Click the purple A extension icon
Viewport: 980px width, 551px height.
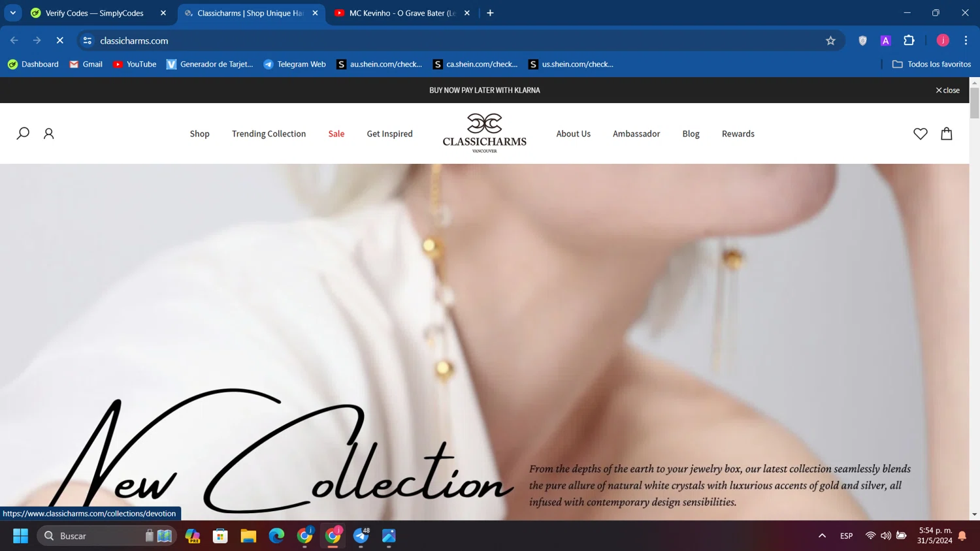coord(885,40)
